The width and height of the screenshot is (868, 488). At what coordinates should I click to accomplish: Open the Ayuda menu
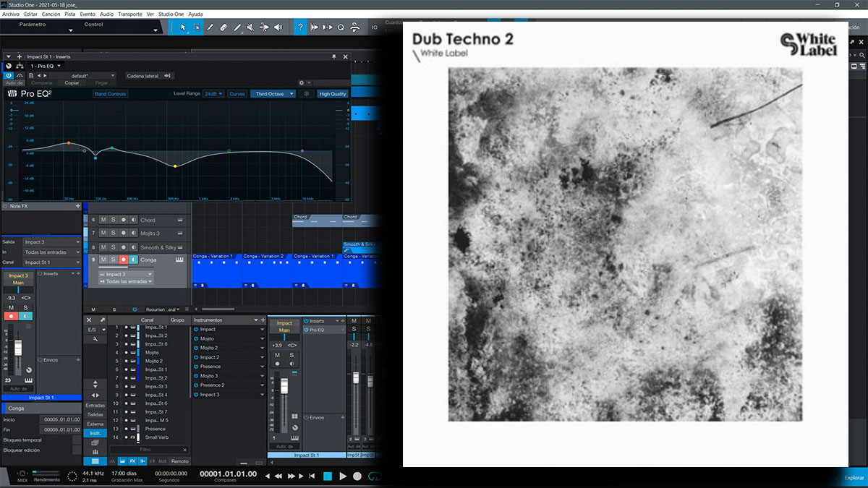click(x=195, y=14)
